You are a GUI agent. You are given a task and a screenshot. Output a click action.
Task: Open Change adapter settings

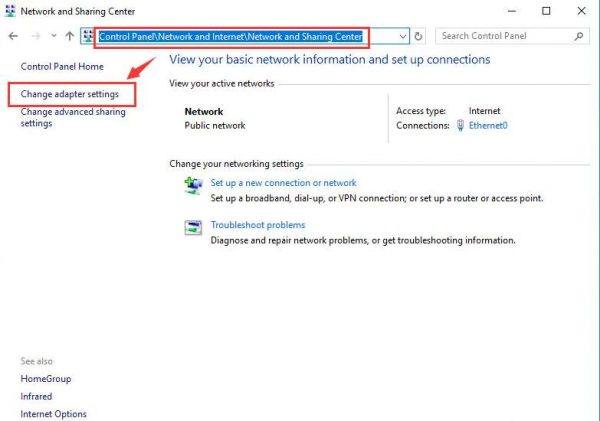tap(70, 94)
